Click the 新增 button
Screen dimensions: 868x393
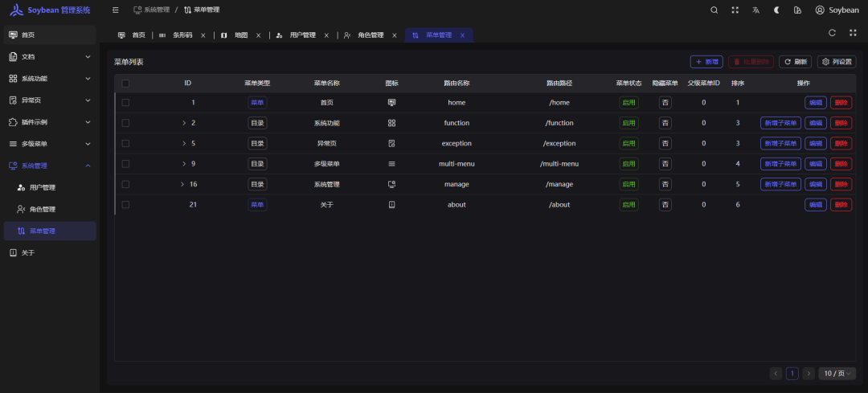click(x=706, y=62)
